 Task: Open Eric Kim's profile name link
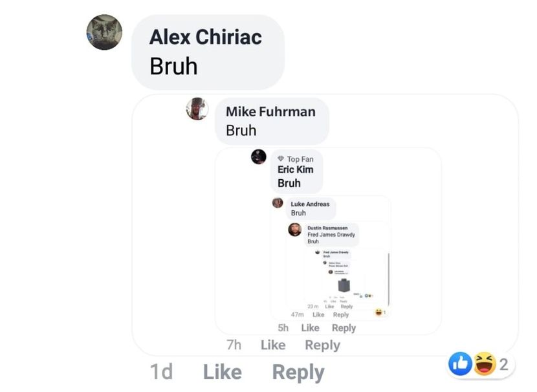pyautogui.click(x=296, y=169)
